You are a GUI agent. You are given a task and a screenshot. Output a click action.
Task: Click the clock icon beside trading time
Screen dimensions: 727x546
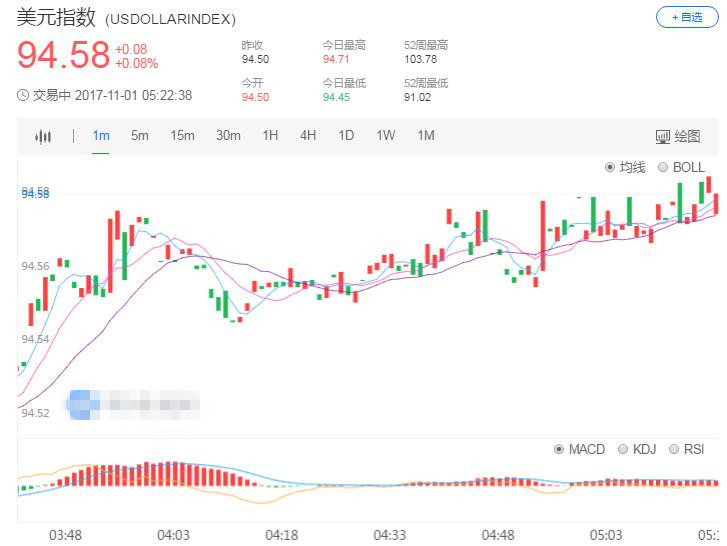coord(23,96)
